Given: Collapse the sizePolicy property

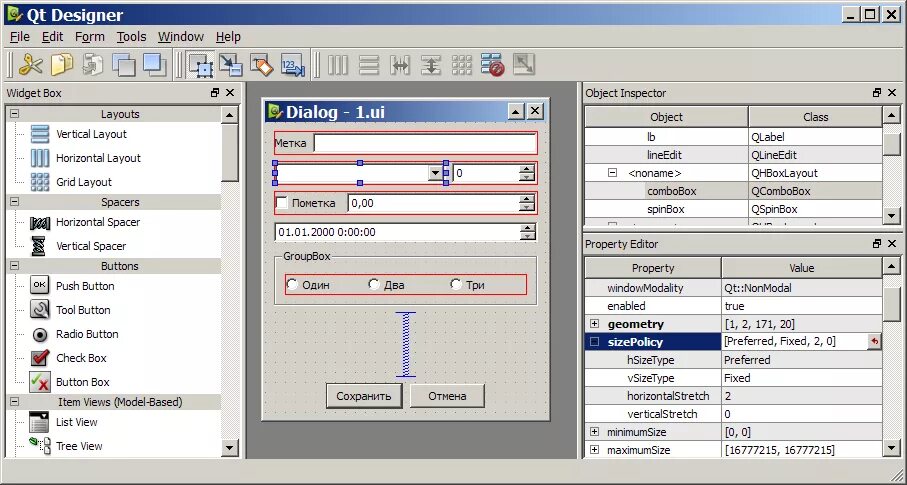Looking at the screenshot, I should (x=595, y=342).
